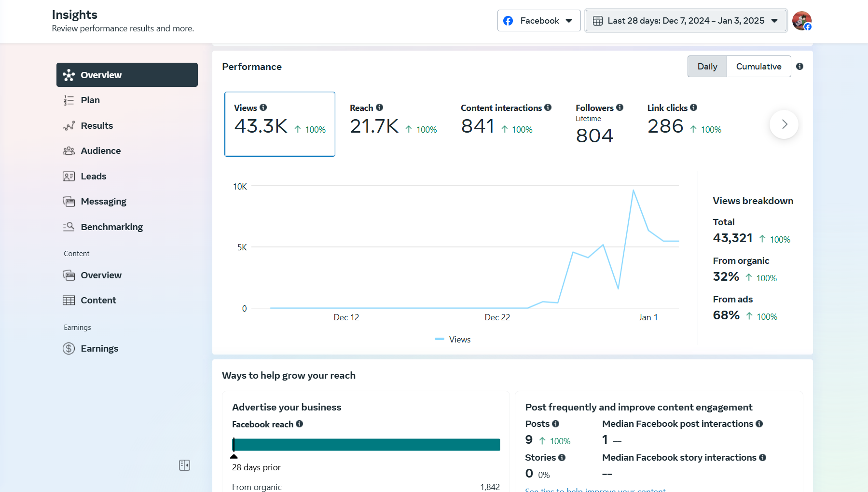
Task: Click the teal Facebook reach progress bar
Action: click(x=366, y=445)
